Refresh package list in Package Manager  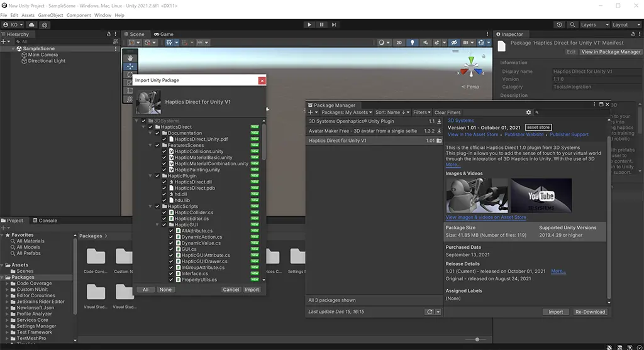[x=430, y=312]
